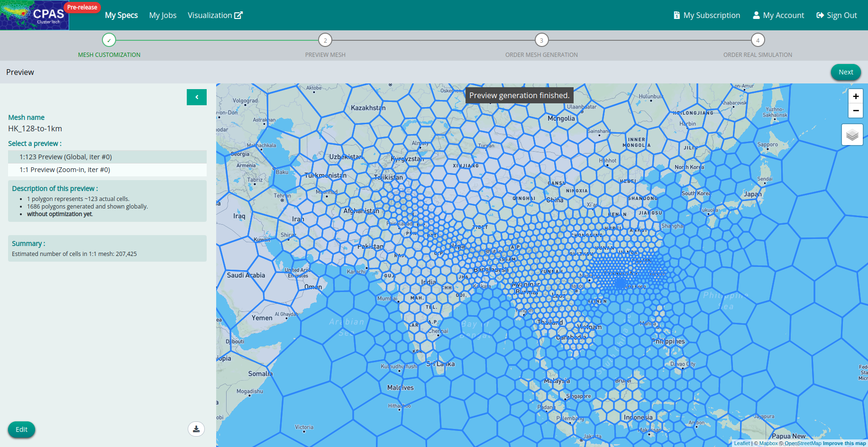Open the map layers control
Image resolution: width=868 pixels, height=447 pixels.
(x=852, y=135)
